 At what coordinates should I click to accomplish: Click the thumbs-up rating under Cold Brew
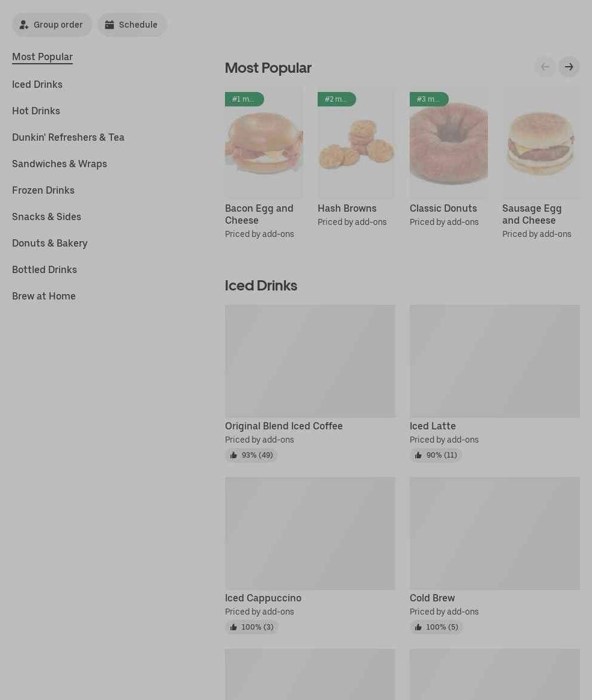tap(436, 627)
